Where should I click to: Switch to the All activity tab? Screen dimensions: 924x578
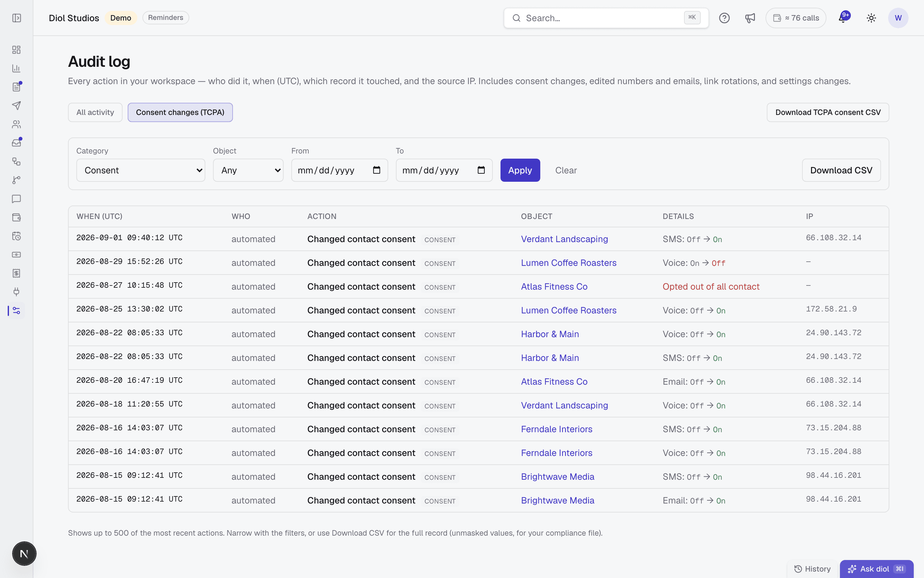coord(95,112)
